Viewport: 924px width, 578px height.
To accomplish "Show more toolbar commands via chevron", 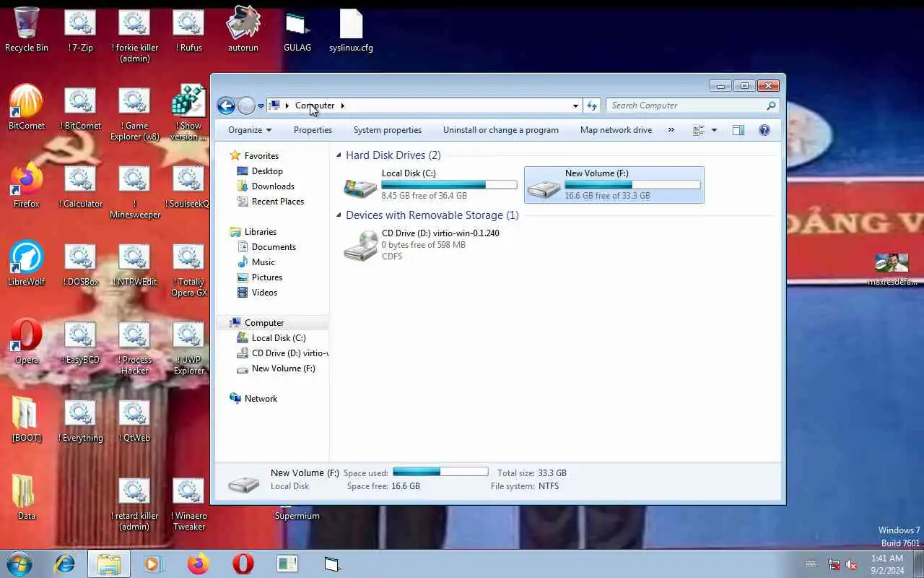I will pos(671,130).
